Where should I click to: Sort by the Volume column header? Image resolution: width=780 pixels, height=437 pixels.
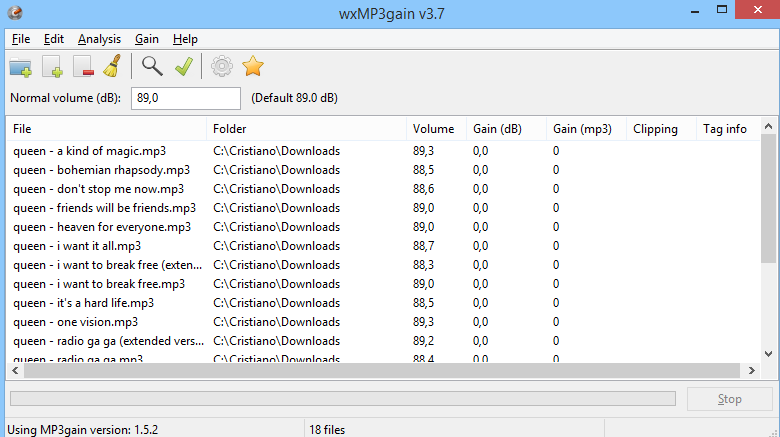436,129
